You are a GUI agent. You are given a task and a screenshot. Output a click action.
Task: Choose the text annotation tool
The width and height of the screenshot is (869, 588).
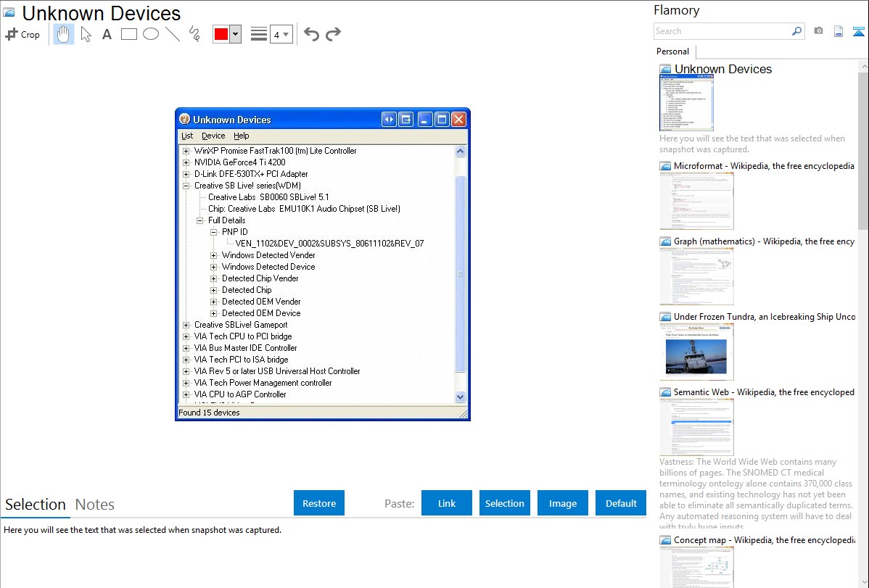(x=107, y=34)
